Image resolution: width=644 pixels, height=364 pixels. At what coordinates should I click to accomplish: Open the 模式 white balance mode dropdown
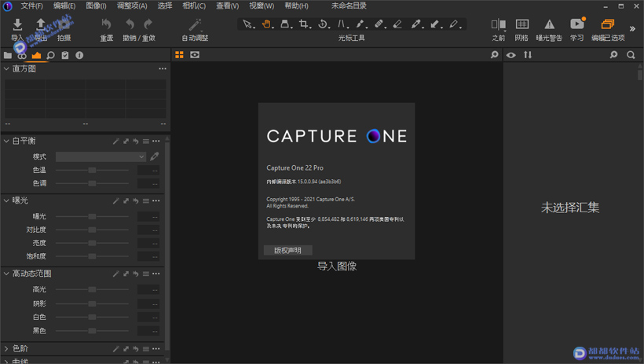[101, 156]
